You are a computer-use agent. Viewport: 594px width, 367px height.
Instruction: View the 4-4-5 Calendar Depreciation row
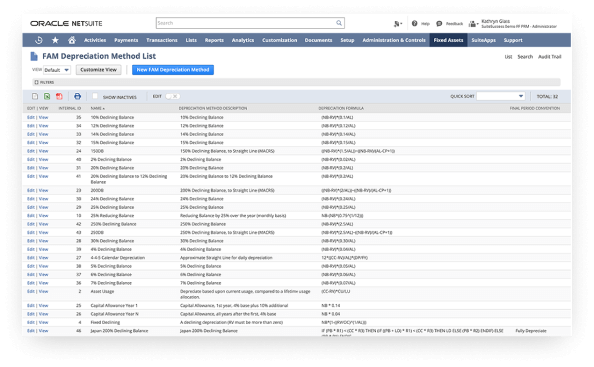pyautogui.click(x=44, y=258)
